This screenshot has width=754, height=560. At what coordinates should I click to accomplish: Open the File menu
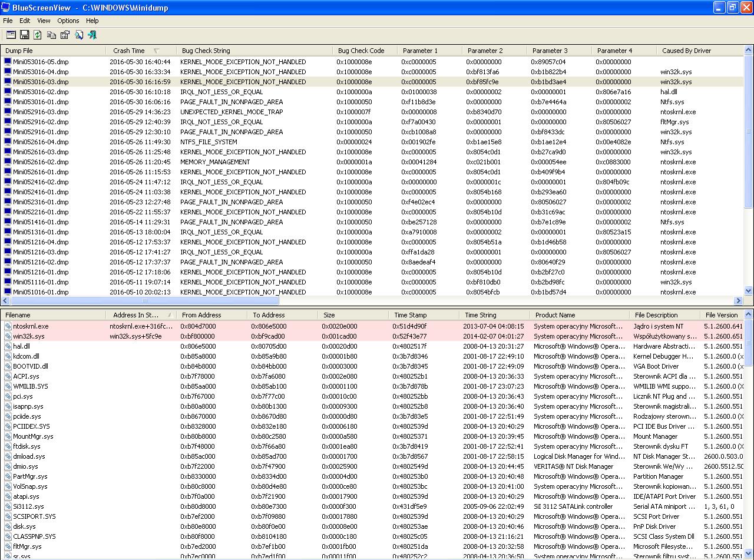tap(8, 21)
